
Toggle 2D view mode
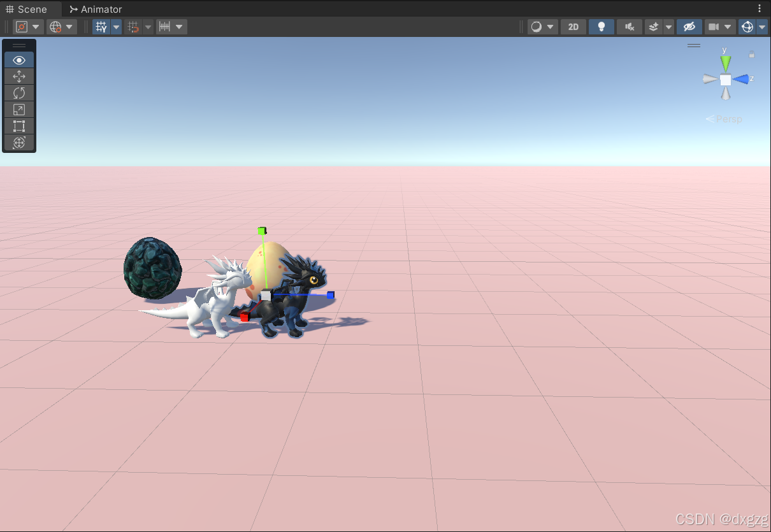tap(573, 27)
